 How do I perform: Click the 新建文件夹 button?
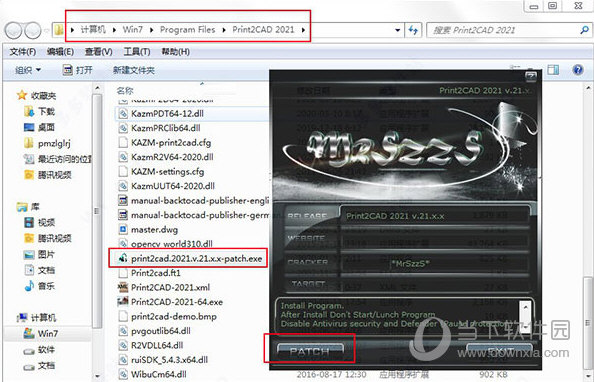[x=134, y=70]
